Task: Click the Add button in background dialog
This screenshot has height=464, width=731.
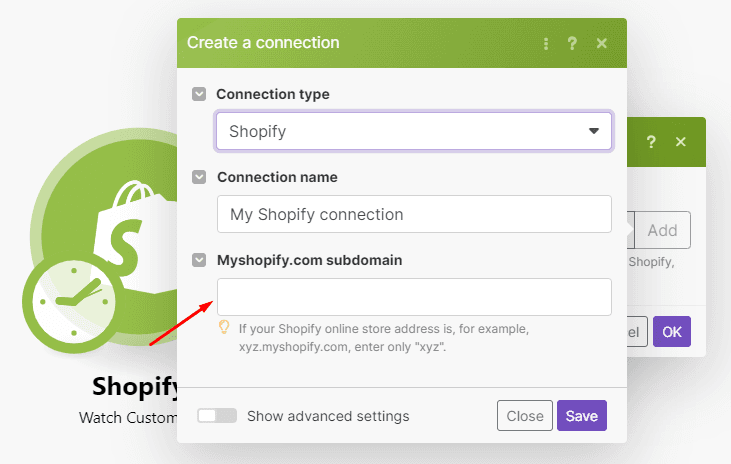Action: pos(662,230)
